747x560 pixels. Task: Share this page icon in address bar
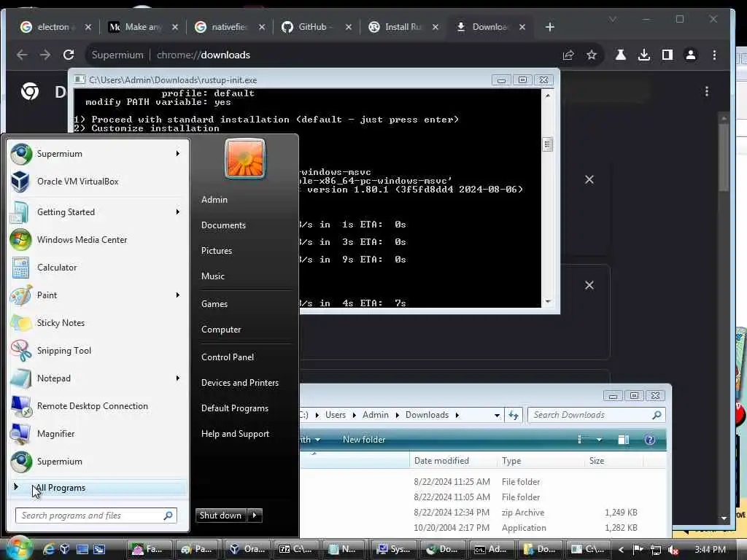pos(568,55)
